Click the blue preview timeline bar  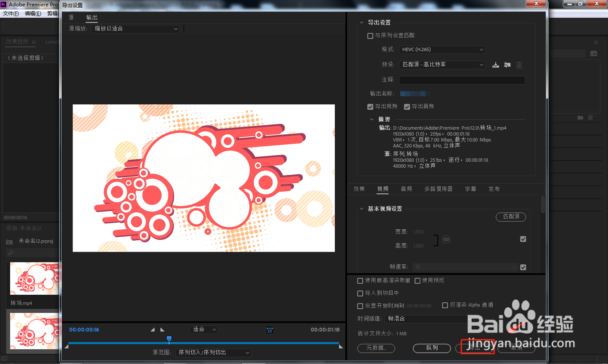tap(204, 343)
